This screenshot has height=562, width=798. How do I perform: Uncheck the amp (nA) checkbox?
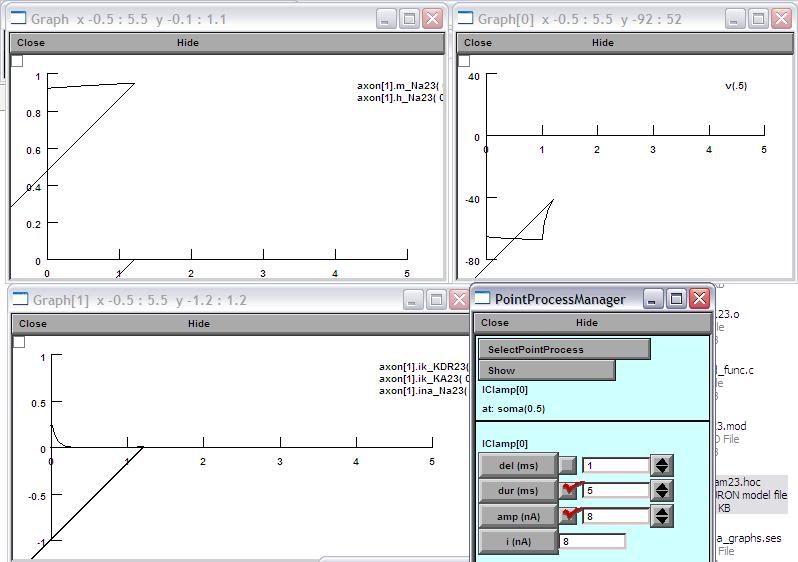pyautogui.click(x=568, y=516)
